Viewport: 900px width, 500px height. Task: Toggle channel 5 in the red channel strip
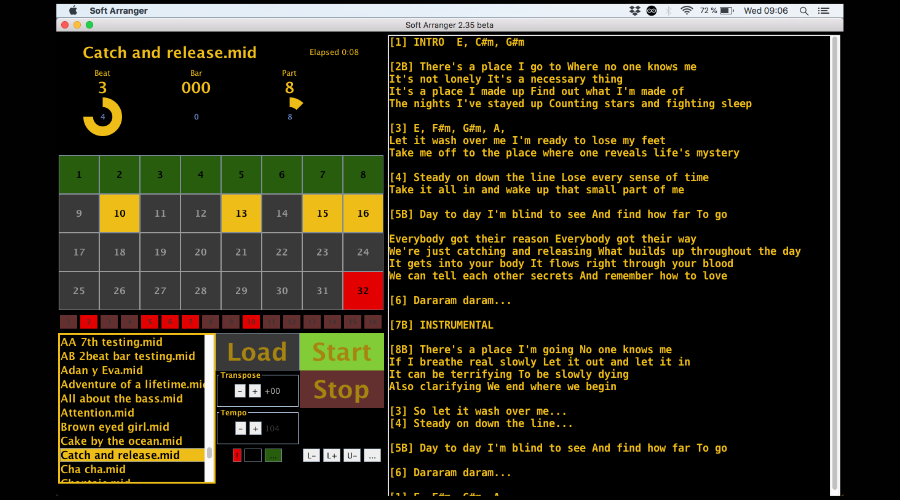(149, 322)
